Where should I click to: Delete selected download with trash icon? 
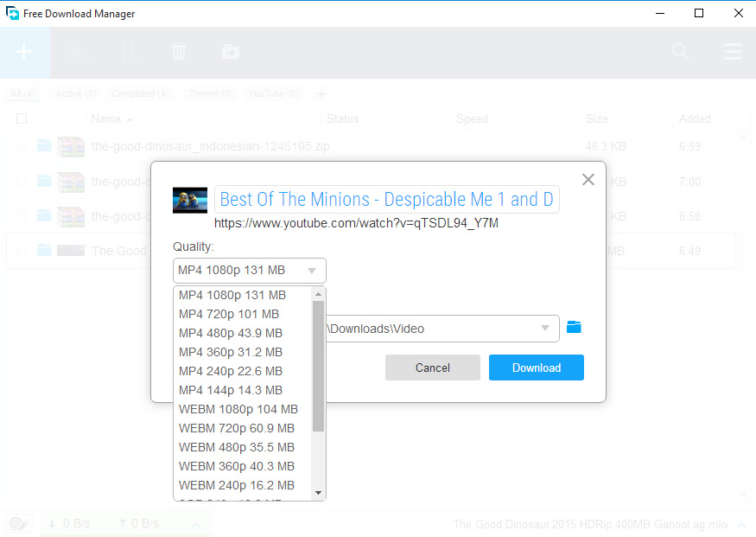179,52
